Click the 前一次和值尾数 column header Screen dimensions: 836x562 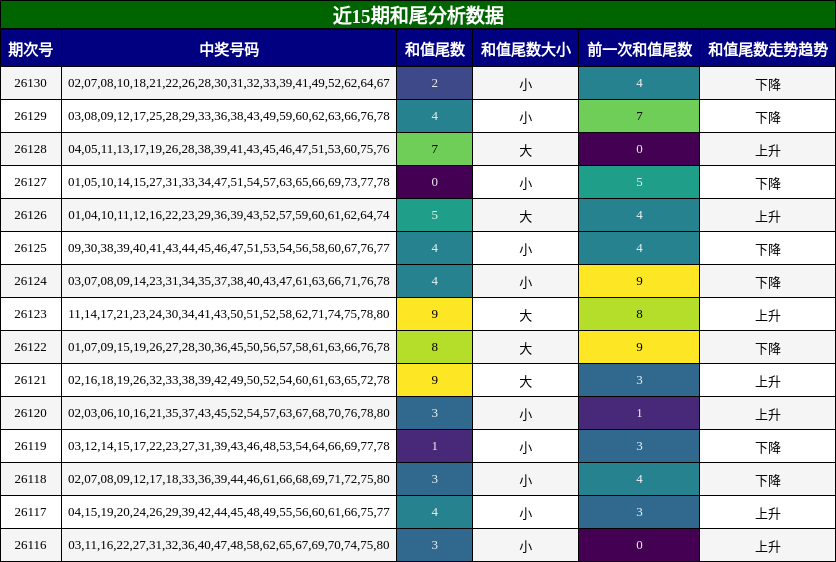639,49
